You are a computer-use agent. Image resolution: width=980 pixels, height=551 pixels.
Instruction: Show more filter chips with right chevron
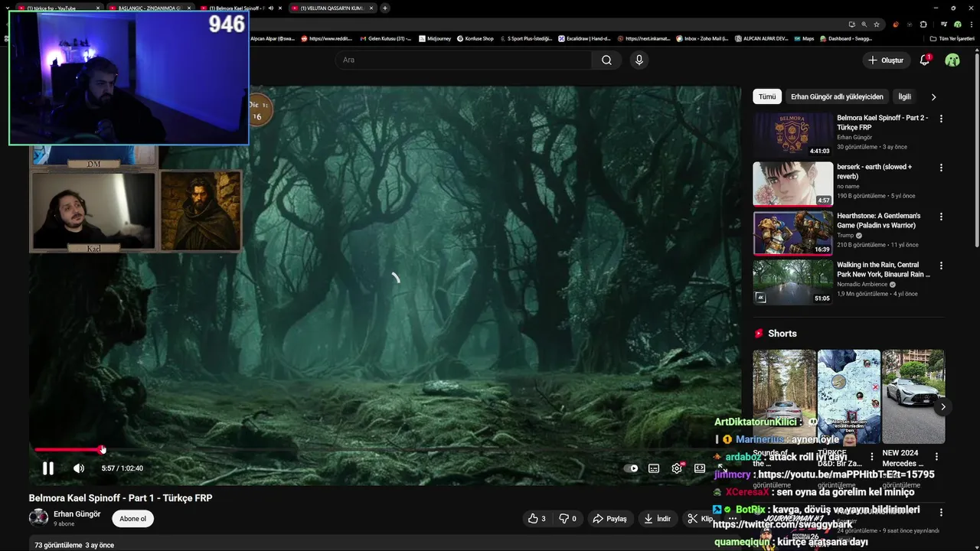pyautogui.click(x=933, y=97)
